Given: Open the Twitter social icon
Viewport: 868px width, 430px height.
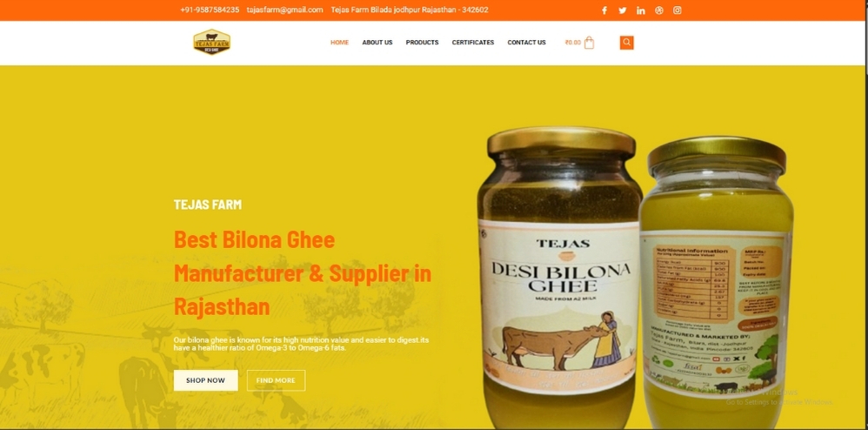Looking at the screenshot, I should click(x=622, y=10).
